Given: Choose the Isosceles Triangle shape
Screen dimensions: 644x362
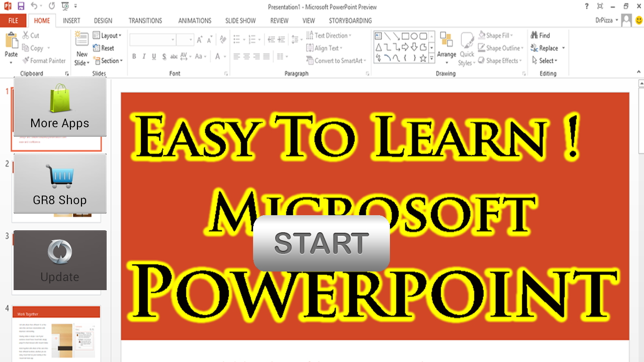Looking at the screenshot, I should pos(378,47).
